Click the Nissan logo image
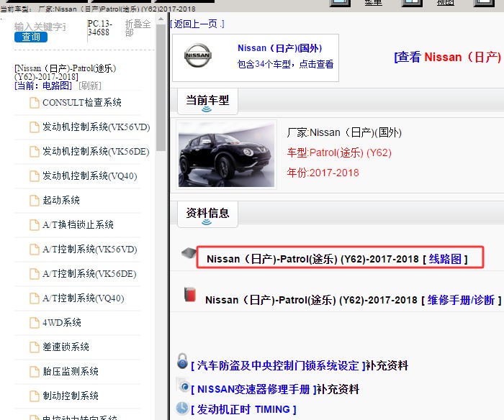The width and height of the screenshot is (504, 420). 198,55
